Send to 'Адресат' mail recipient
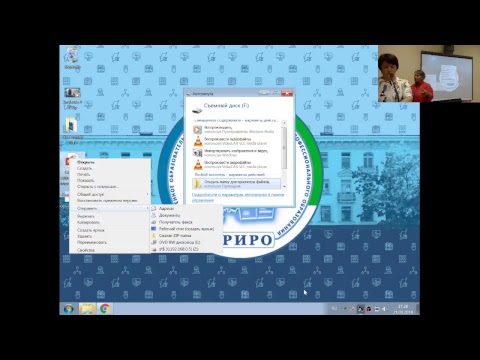This screenshot has height=360, width=480. (x=187, y=209)
